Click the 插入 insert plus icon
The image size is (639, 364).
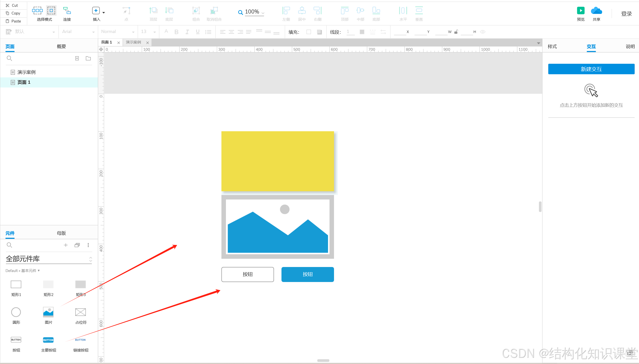pyautogui.click(x=96, y=10)
